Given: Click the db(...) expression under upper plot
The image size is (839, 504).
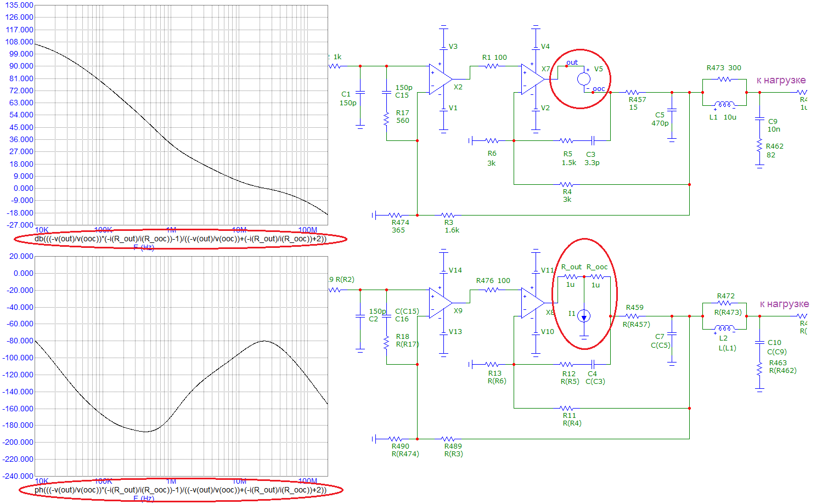Looking at the screenshot, I should pyautogui.click(x=180, y=239).
